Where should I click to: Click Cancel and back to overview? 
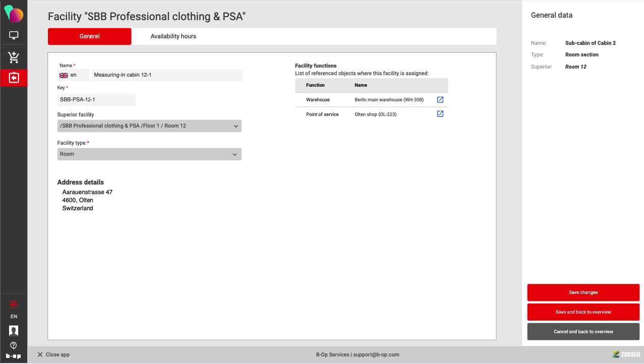coord(583,332)
